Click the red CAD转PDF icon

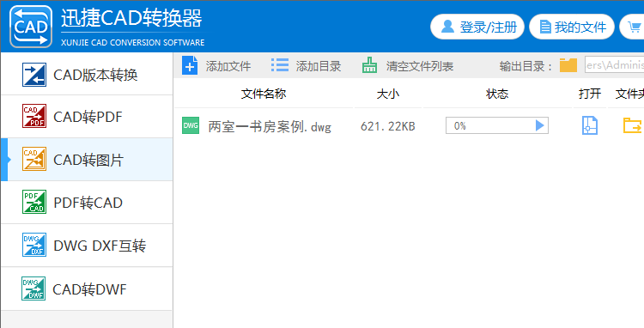[34, 116]
